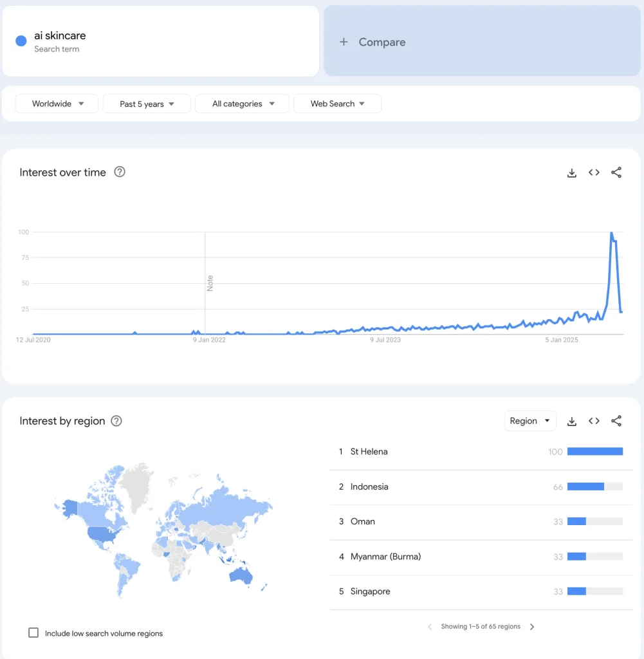Select St Helena in region list
This screenshot has width=644, height=659.
369,452
